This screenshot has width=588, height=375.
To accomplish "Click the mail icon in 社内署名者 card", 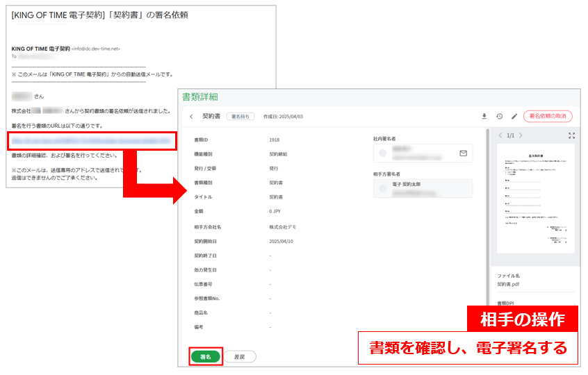I will pyautogui.click(x=463, y=153).
